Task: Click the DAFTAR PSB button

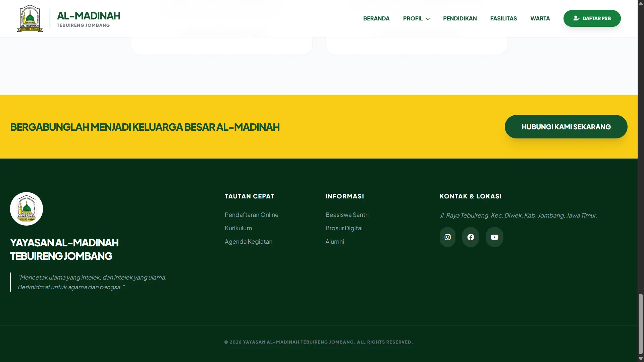Action: (592, 18)
